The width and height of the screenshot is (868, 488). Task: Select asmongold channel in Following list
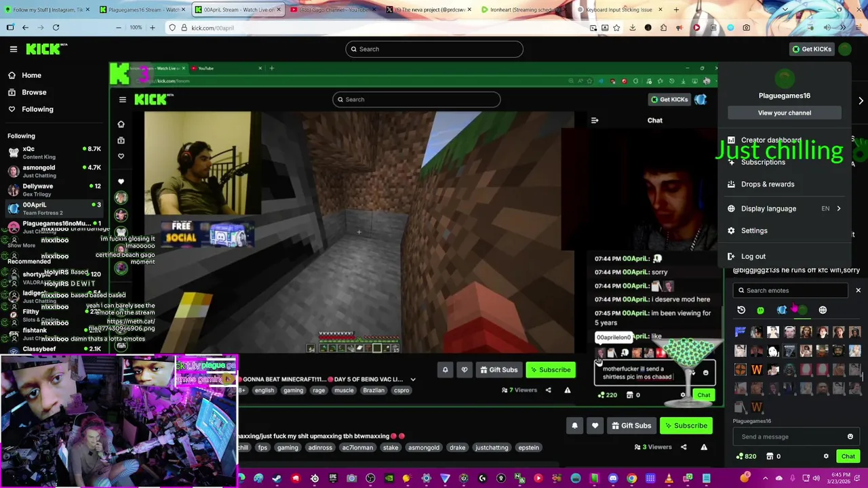(x=53, y=171)
